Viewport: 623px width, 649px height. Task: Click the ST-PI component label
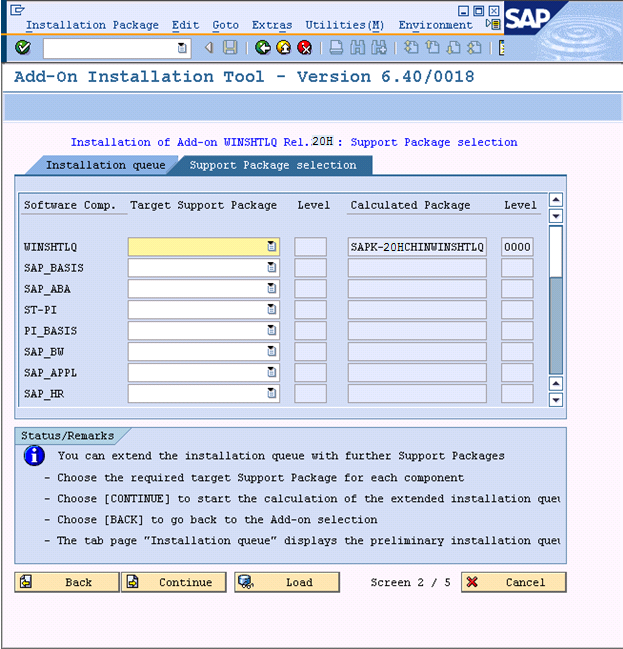coord(40,310)
